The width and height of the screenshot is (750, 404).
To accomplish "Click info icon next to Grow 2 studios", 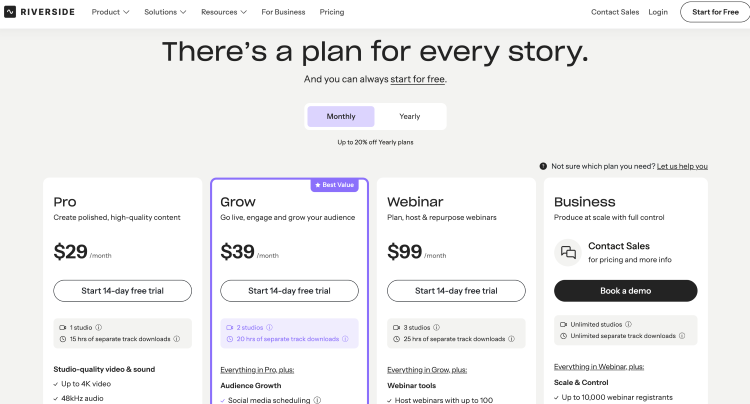I will coord(269,328).
